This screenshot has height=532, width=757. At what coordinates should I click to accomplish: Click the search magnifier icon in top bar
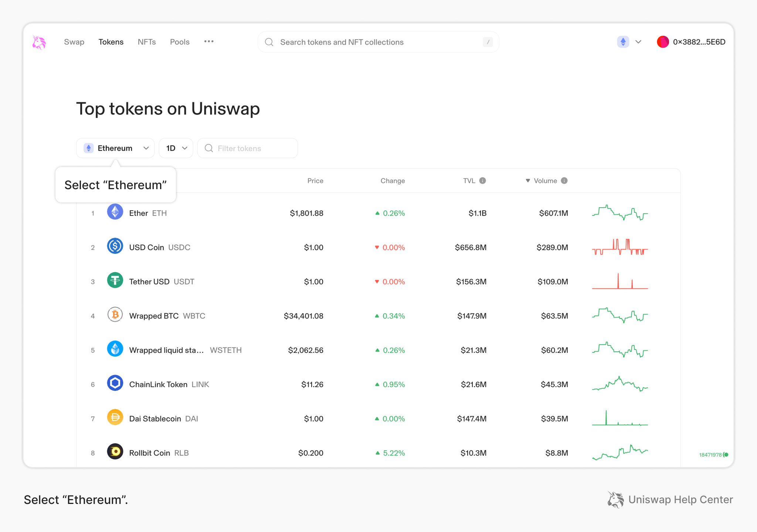tap(269, 42)
